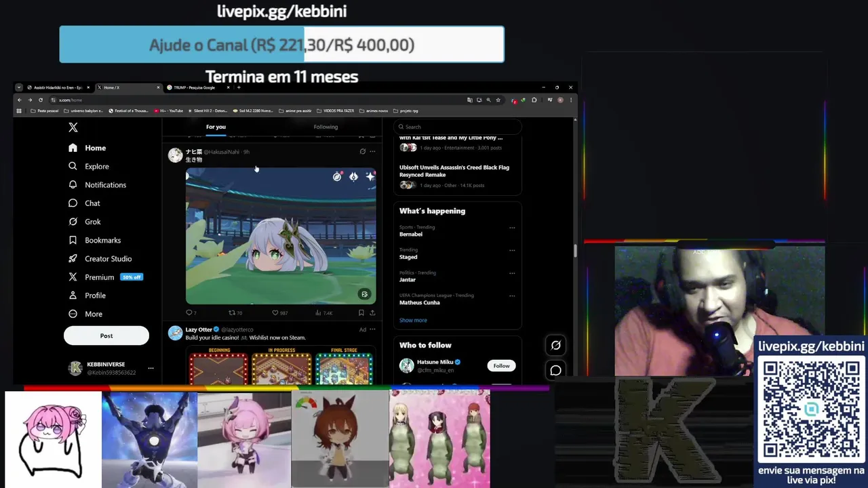Open floating chat button at bottom right

point(555,370)
